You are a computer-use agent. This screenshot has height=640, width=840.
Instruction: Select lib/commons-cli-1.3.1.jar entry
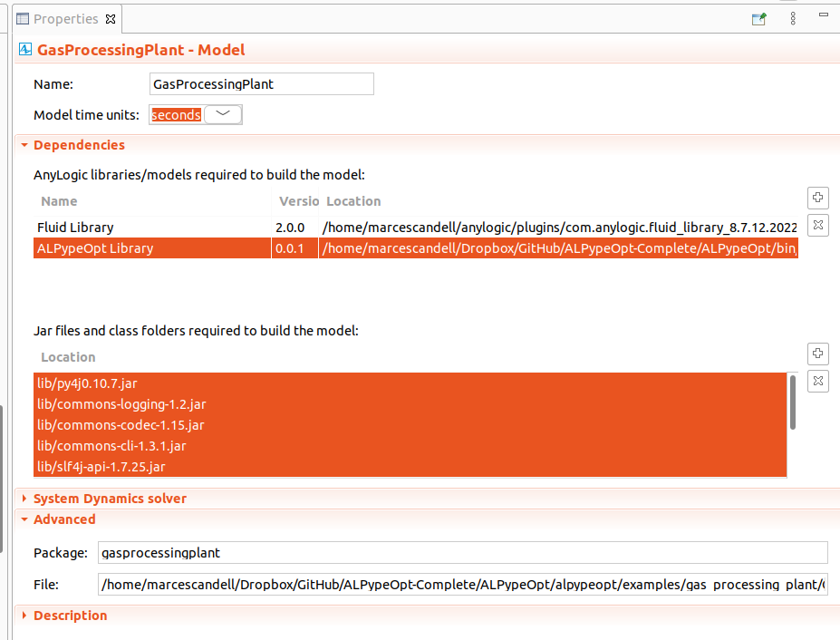coord(410,446)
